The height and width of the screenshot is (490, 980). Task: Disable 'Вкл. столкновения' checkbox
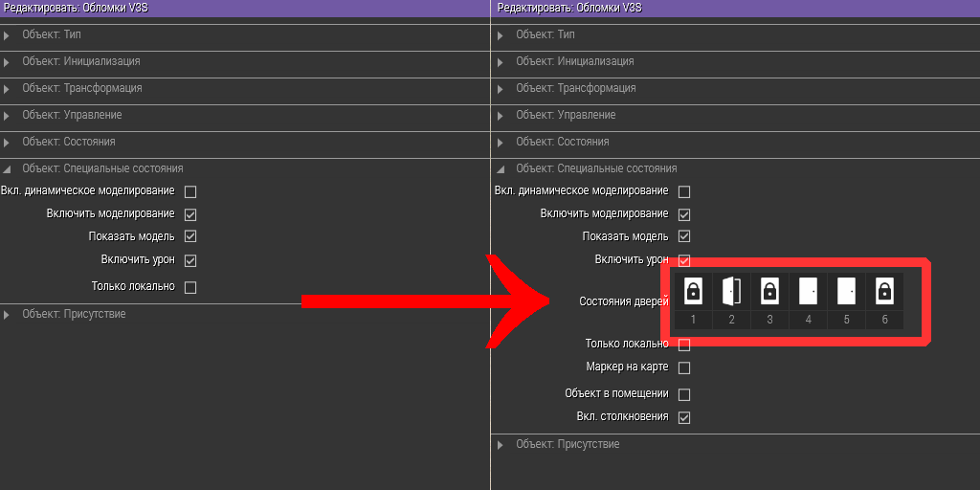684,417
